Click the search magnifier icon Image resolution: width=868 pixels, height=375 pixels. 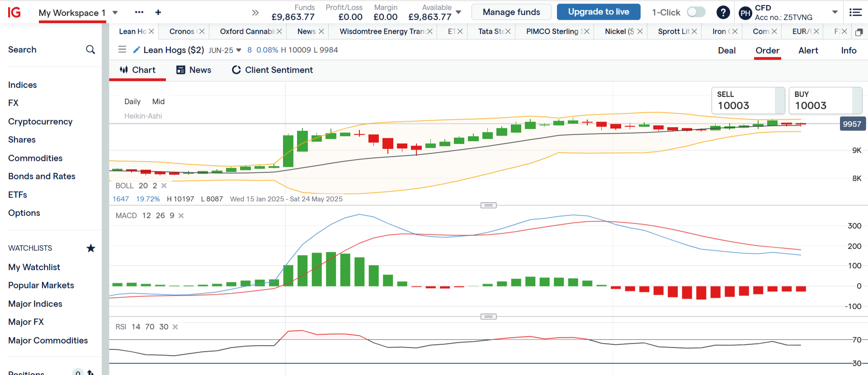[90, 50]
